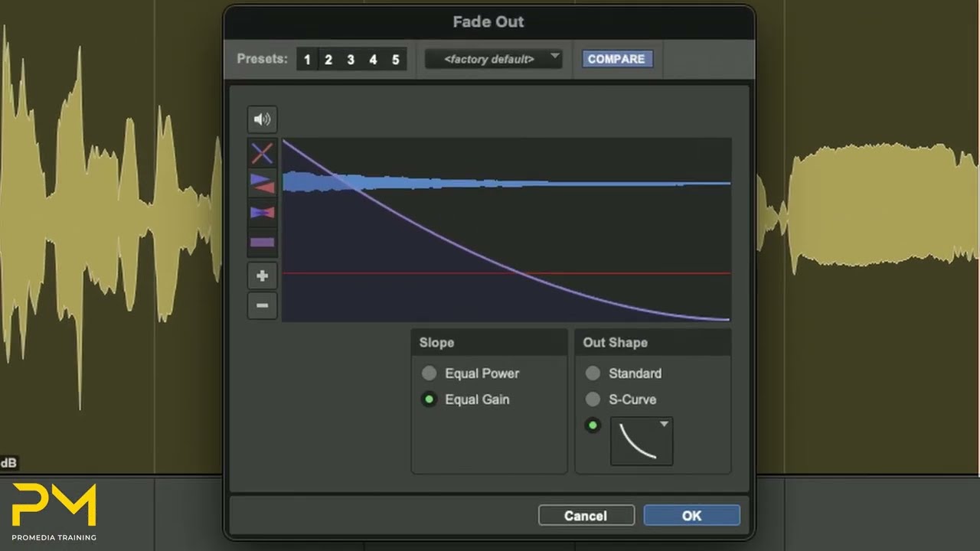Choose preset 3

351,59
